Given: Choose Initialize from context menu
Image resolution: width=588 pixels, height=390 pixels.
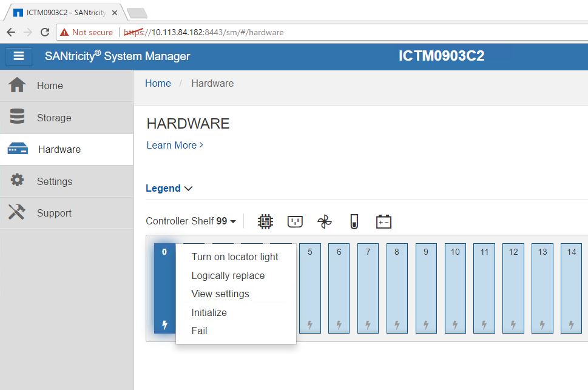Looking at the screenshot, I should [209, 312].
